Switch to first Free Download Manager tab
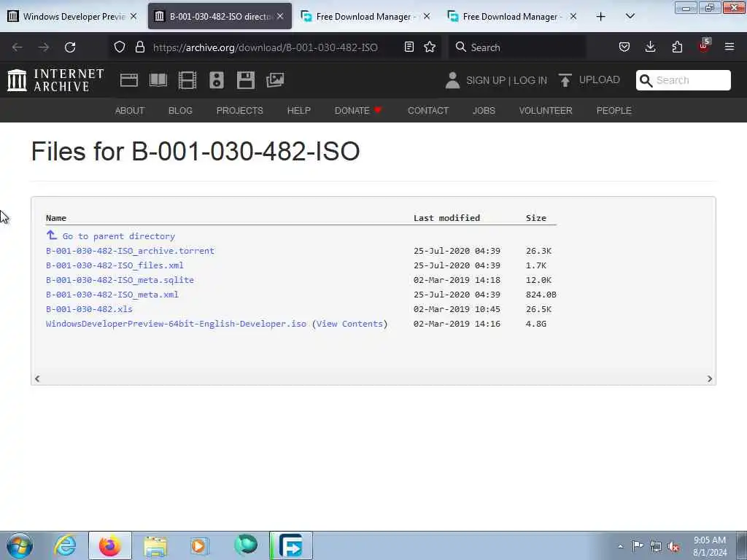The width and height of the screenshot is (747, 560). pos(366,16)
